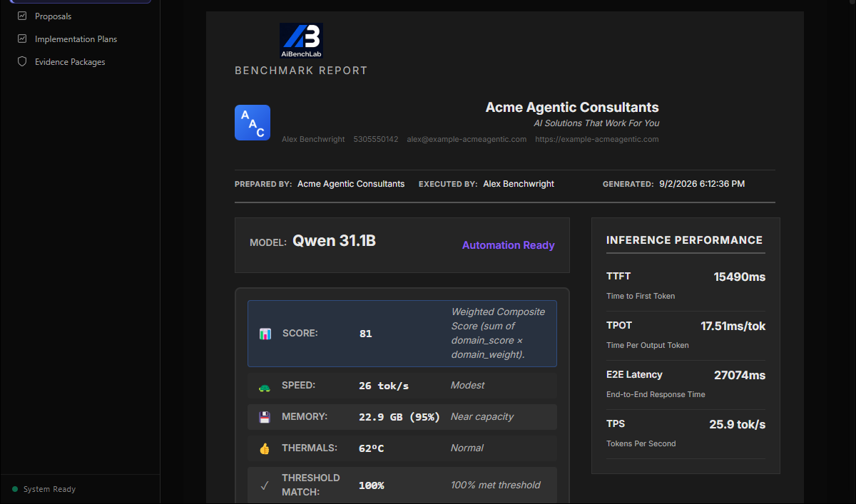The image size is (856, 504).
Task: Click the thumbs up icon beside THERMALS
Action: tap(265, 448)
